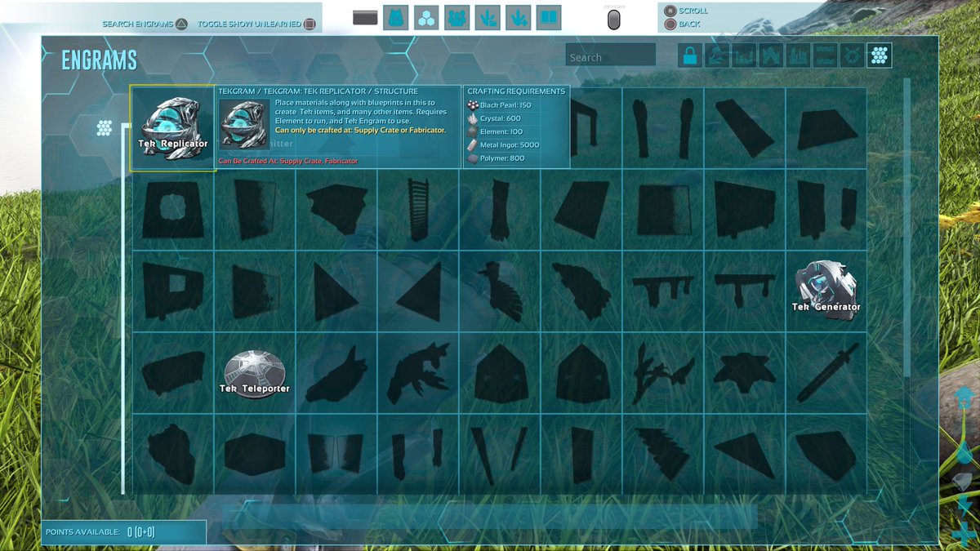Open the backpack tab icon

[396, 17]
